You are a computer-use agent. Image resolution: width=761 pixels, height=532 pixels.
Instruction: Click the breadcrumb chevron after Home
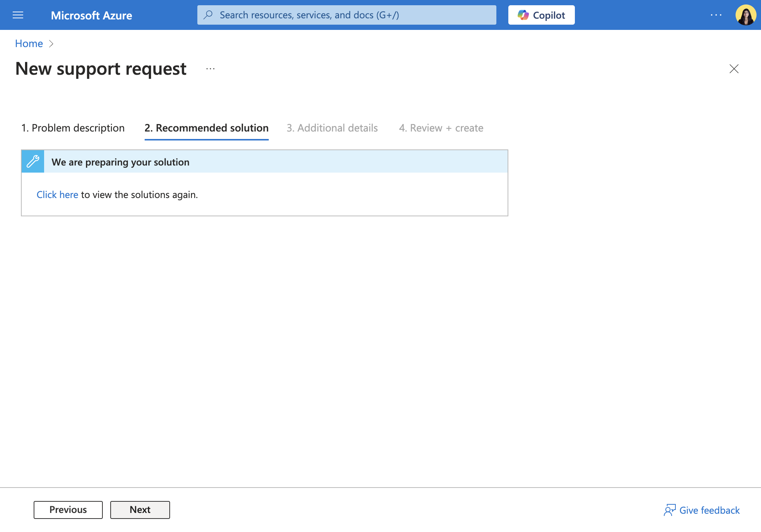(x=52, y=44)
